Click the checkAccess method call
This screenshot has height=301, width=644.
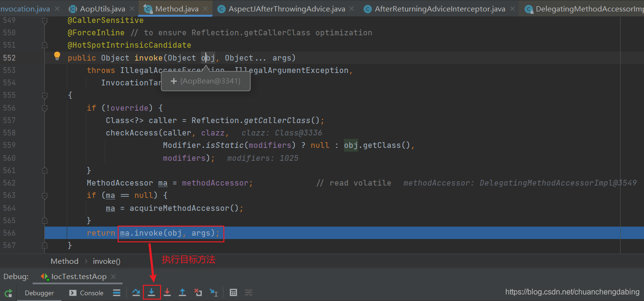tap(131, 133)
